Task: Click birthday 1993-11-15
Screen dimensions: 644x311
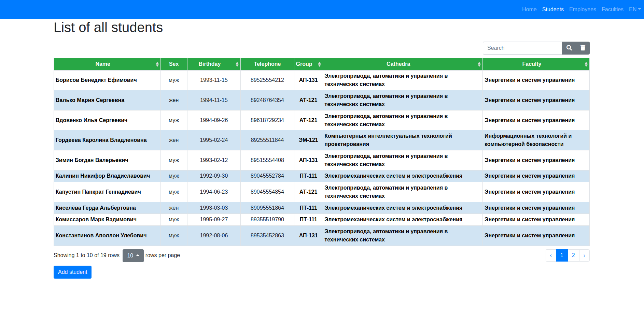Action: 214,80
